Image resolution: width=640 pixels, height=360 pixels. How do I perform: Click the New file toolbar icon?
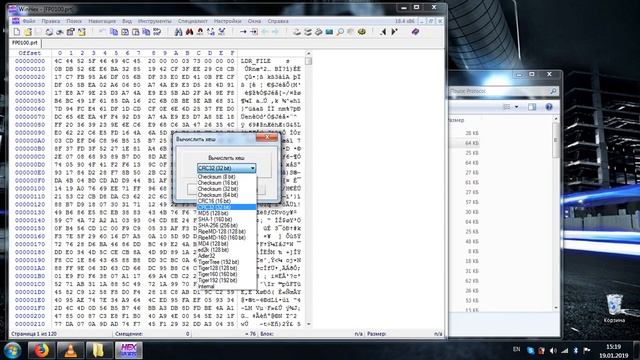17,31
